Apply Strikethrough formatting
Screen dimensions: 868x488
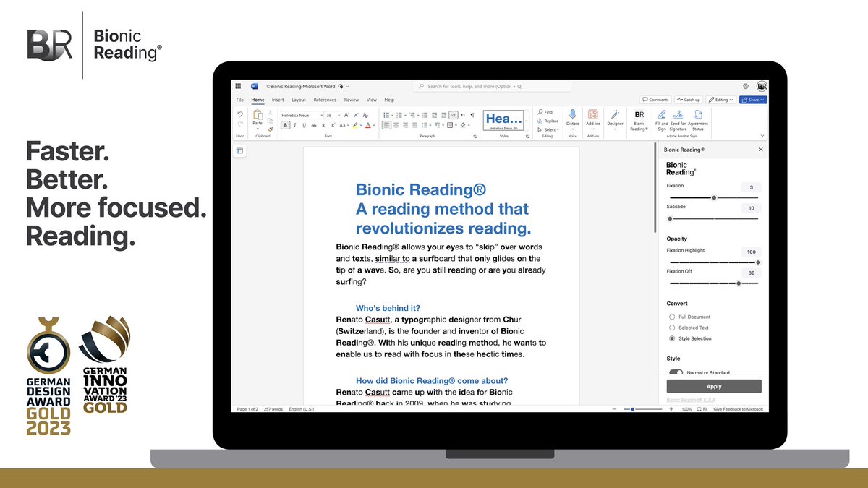[x=314, y=125]
